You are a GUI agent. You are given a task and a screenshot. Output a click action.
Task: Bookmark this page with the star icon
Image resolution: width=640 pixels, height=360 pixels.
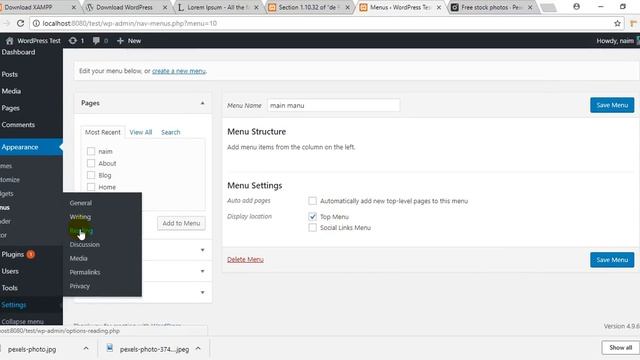coord(617,24)
